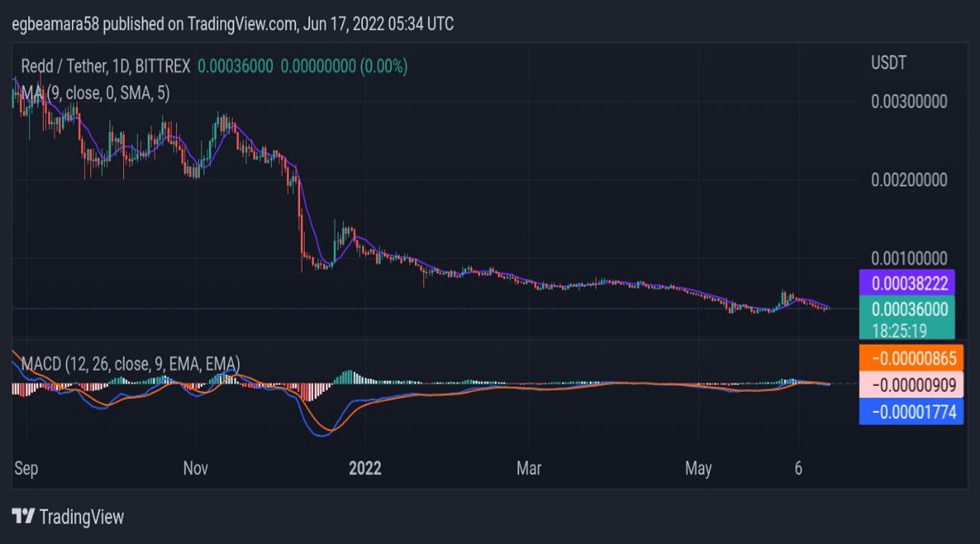The height and width of the screenshot is (544, 980).
Task: Click the TradingView wordmark text at the bottom
Action: point(82,517)
